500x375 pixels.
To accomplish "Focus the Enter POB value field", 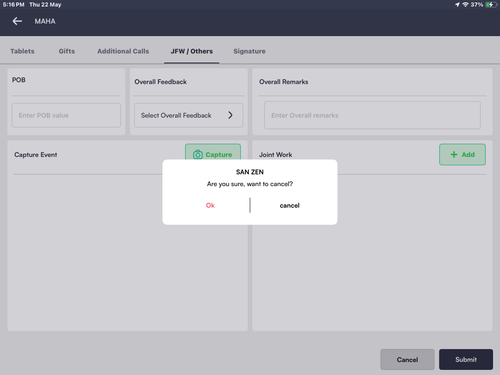I will click(x=66, y=115).
